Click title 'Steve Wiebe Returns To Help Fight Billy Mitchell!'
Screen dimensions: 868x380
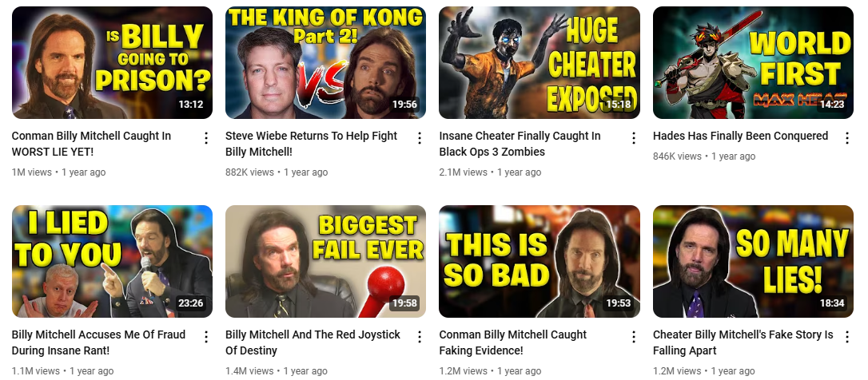pos(311,144)
